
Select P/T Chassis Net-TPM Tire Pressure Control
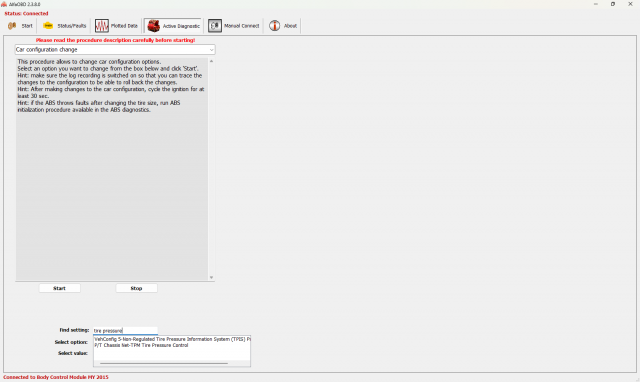[x=141, y=345]
